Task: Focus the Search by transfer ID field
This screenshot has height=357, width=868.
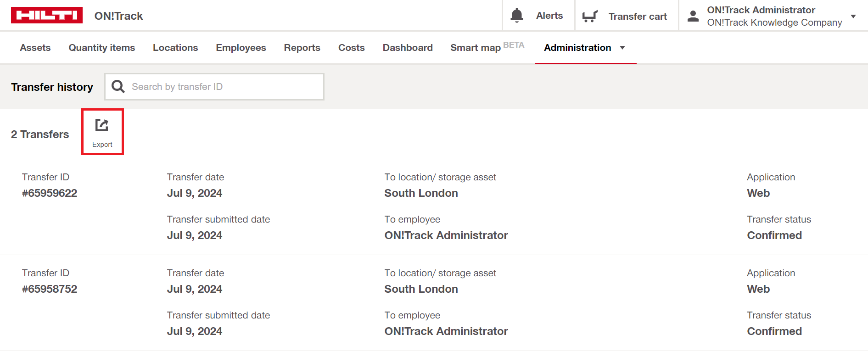Action: (x=214, y=87)
